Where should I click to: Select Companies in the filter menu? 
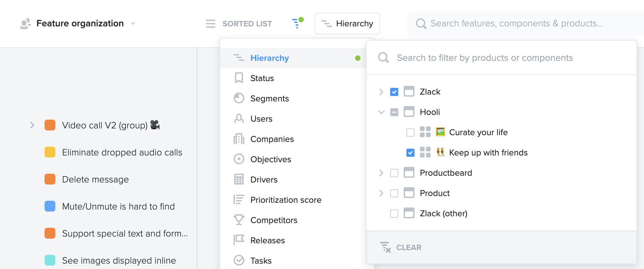click(293, 139)
